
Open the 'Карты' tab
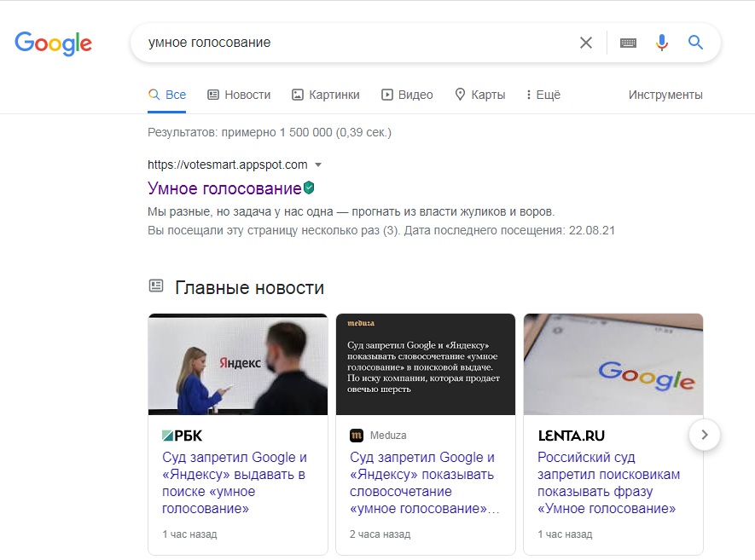pyautogui.click(x=479, y=95)
